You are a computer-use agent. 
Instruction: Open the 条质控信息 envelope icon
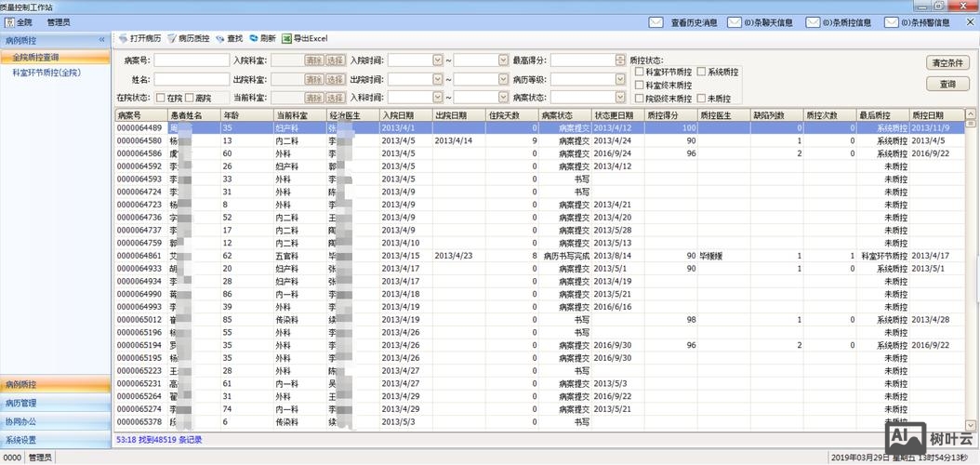coord(813,22)
